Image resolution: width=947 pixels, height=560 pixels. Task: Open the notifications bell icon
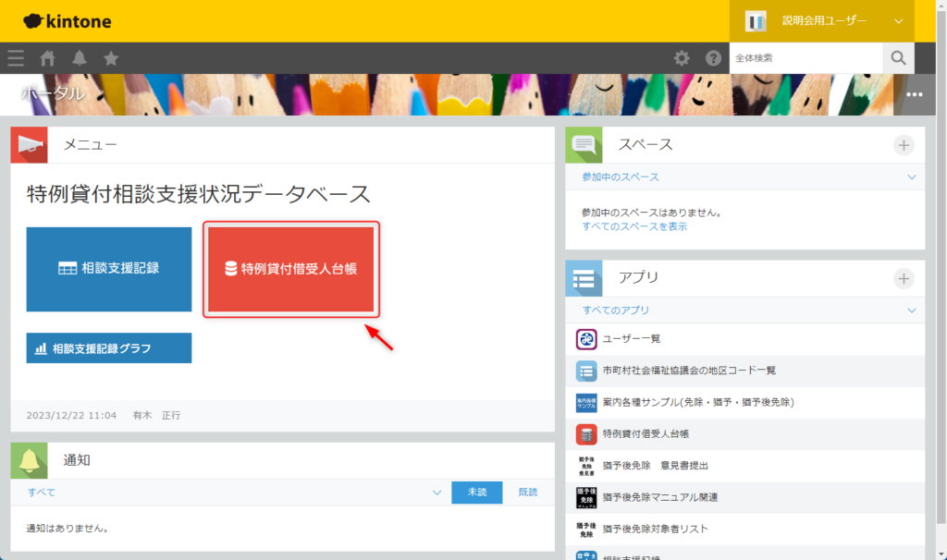[80, 58]
